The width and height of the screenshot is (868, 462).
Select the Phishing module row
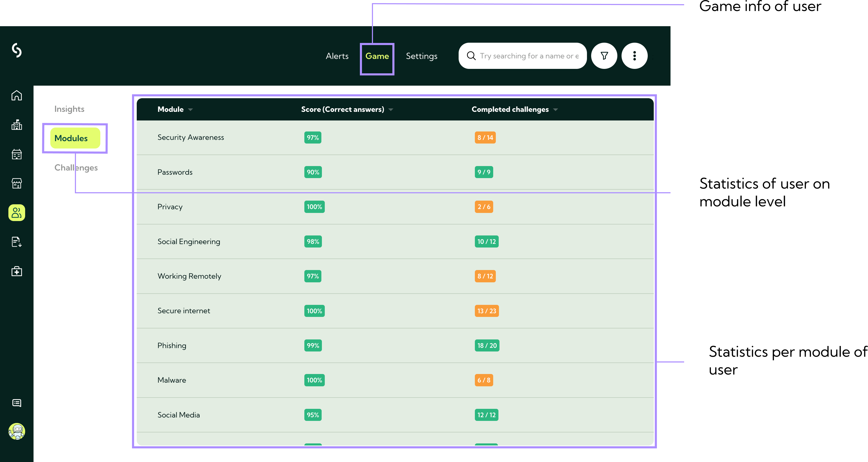pyautogui.click(x=172, y=345)
